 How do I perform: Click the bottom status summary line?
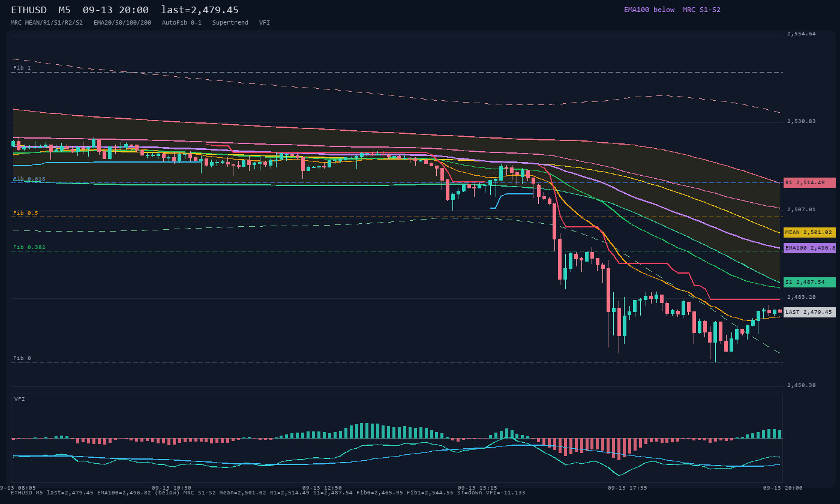pos(268,493)
